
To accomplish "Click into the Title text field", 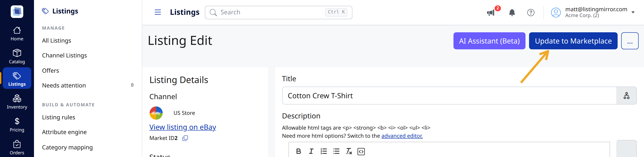I will click(x=449, y=96).
